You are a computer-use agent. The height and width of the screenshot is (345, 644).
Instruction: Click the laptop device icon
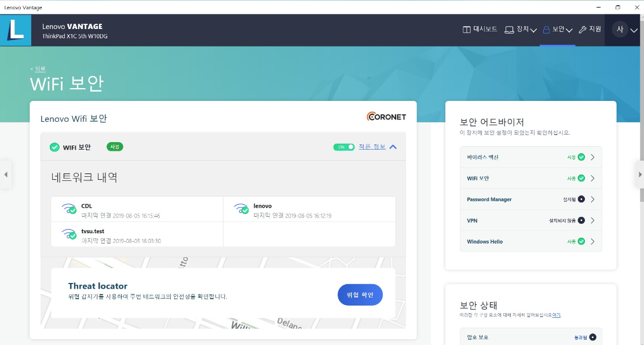pos(509,30)
